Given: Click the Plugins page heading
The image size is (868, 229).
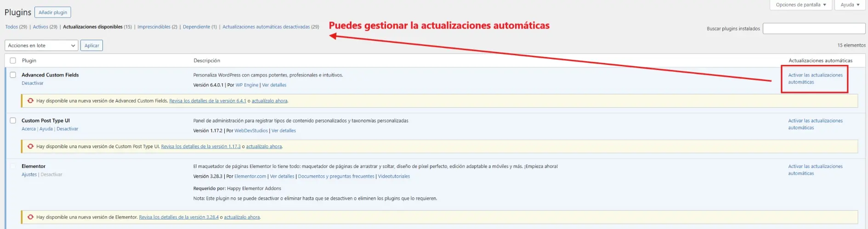Looking at the screenshot, I should click(x=18, y=12).
